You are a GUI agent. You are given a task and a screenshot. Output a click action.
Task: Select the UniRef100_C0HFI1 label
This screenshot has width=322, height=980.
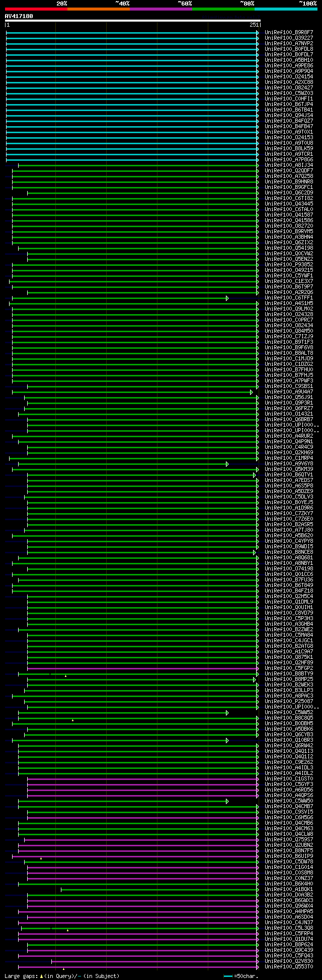click(289, 99)
